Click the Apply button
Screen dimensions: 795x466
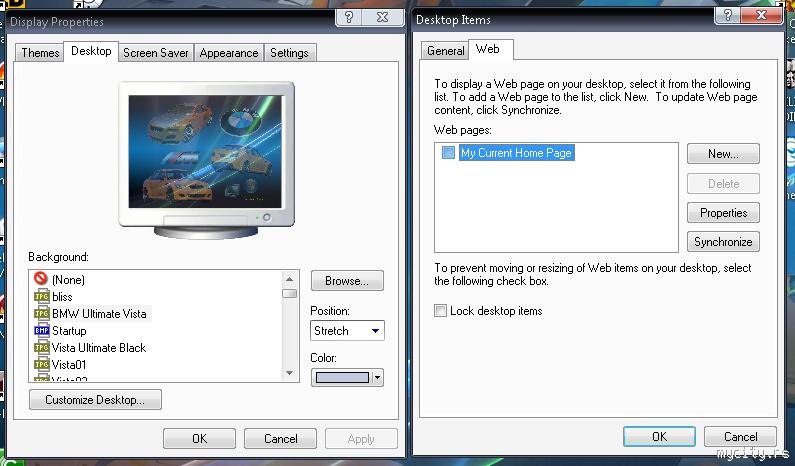361,439
